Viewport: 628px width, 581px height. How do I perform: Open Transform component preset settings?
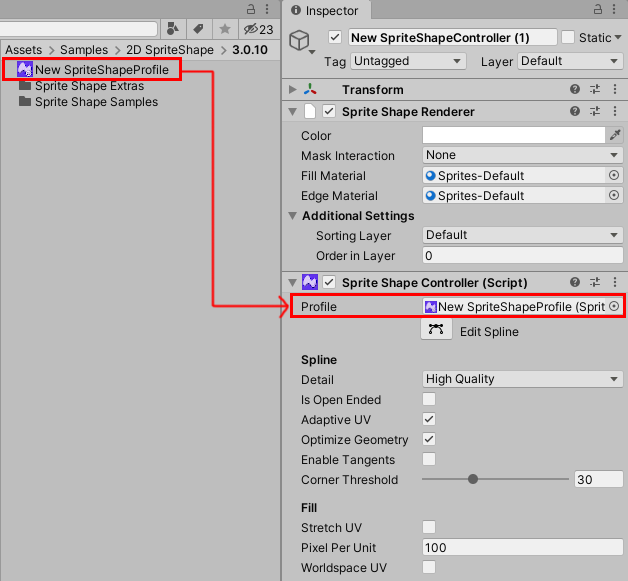(x=595, y=90)
